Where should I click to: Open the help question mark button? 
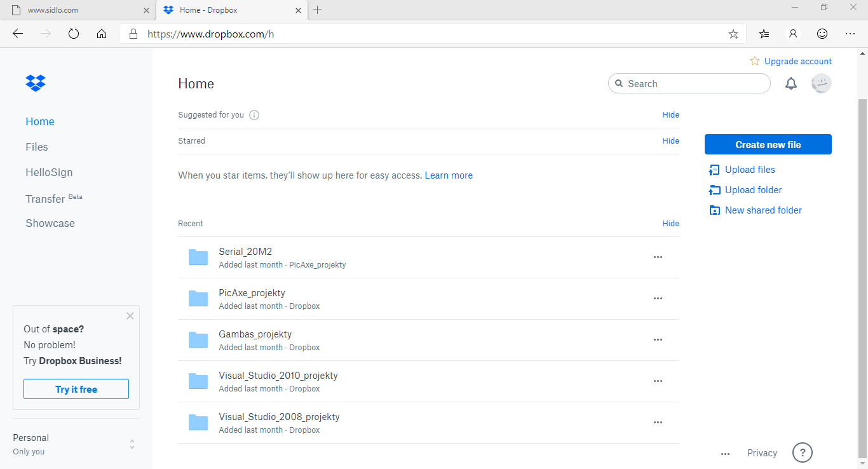click(x=802, y=452)
